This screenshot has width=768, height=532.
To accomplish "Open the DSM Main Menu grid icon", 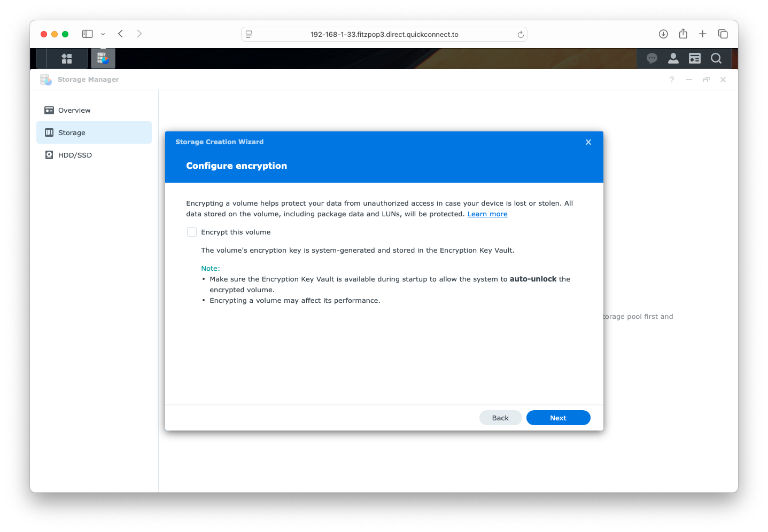I will [x=67, y=58].
